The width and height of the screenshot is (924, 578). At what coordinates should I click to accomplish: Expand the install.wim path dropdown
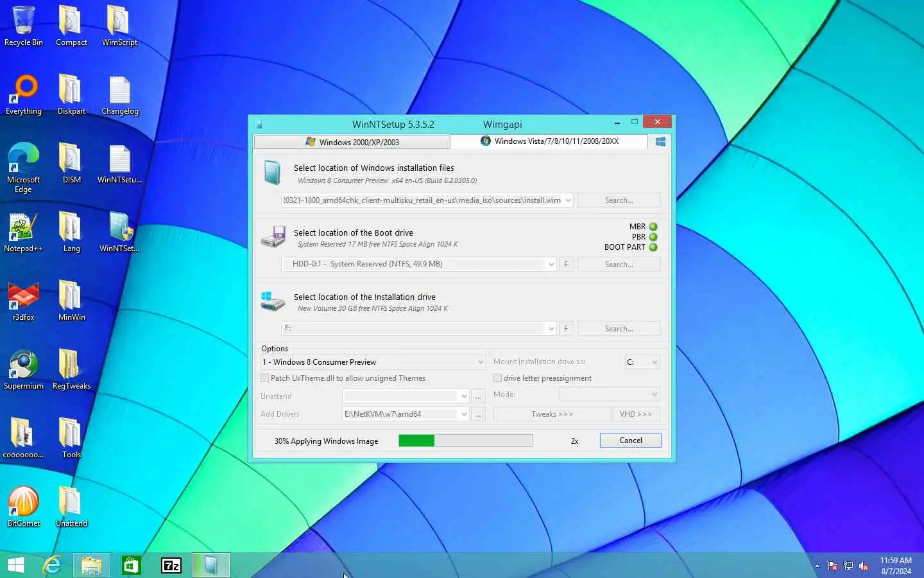coord(568,200)
